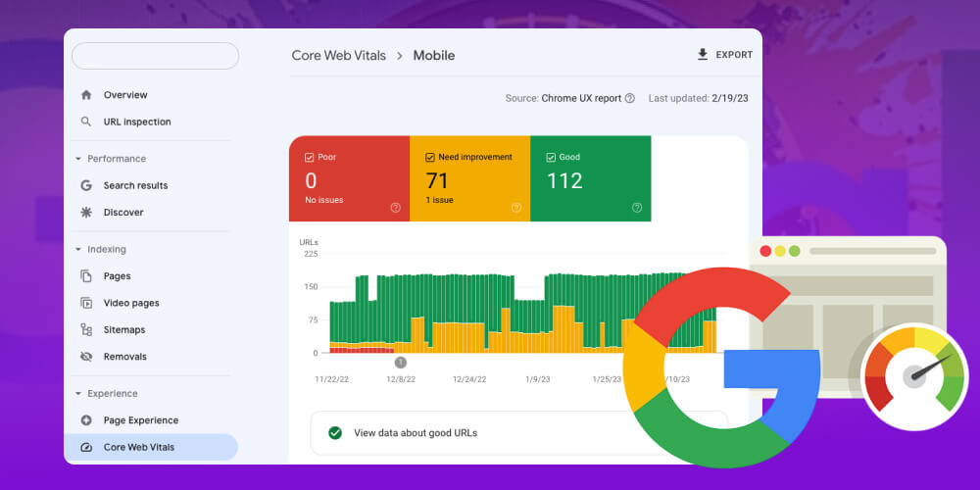Click the 1/9/23 date axis label

(x=537, y=379)
